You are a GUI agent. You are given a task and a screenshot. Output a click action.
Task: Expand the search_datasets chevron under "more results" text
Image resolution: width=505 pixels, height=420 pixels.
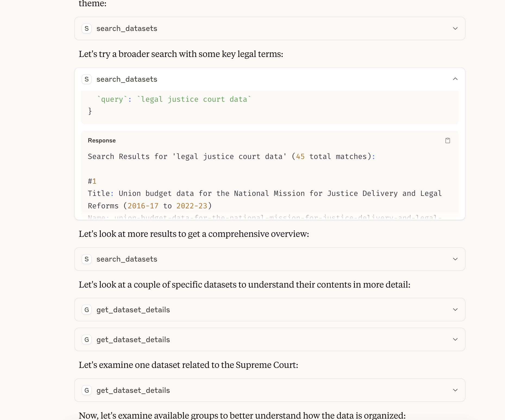pyautogui.click(x=455, y=259)
